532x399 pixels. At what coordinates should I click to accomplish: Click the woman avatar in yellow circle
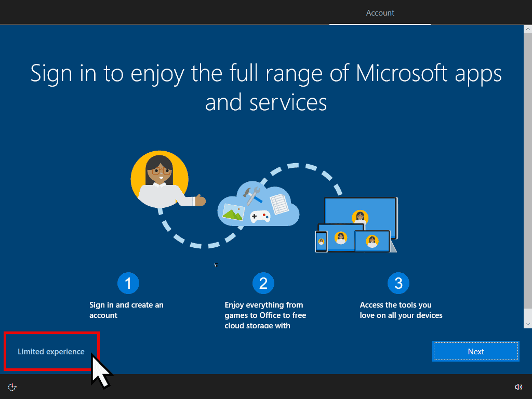point(159,179)
